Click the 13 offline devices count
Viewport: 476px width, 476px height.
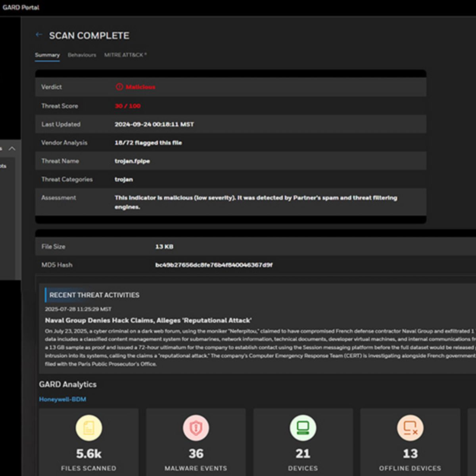pyautogui.click(x=410, y=454)
